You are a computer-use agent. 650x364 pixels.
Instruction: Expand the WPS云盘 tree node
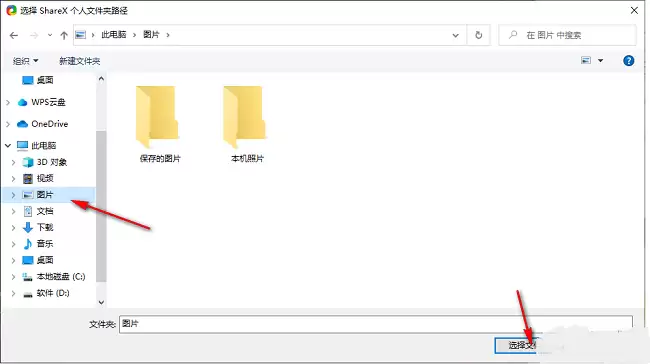8,102
